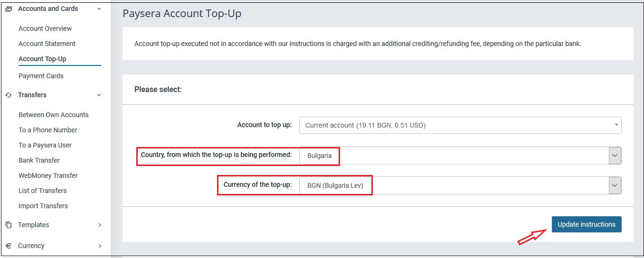Image resolution: width=644 pixels, height=258 pixels.
Task: Click the Paysera Account Top-Up heading
Action: (182, 13)
